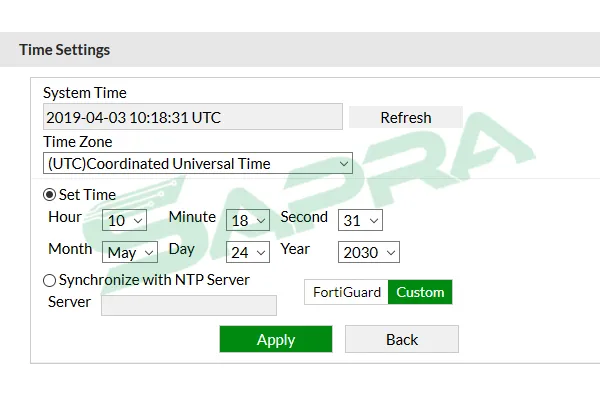
Task: Click the Time Settings header
Action: (65, 50)
